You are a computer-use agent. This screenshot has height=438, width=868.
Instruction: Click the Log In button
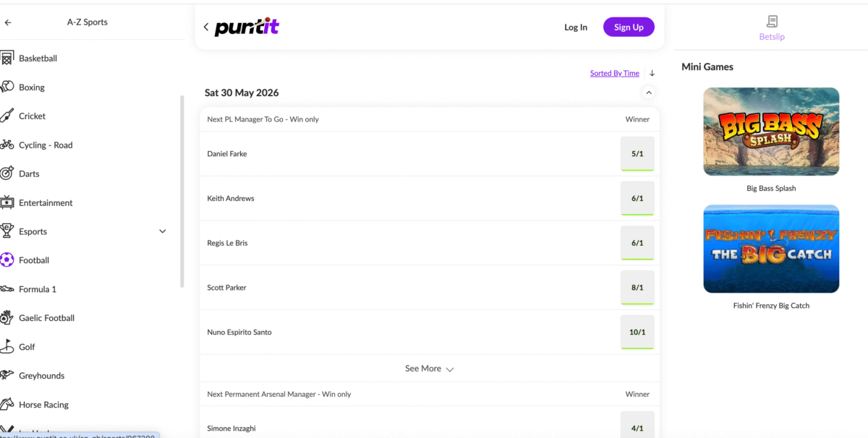[576, 27]
